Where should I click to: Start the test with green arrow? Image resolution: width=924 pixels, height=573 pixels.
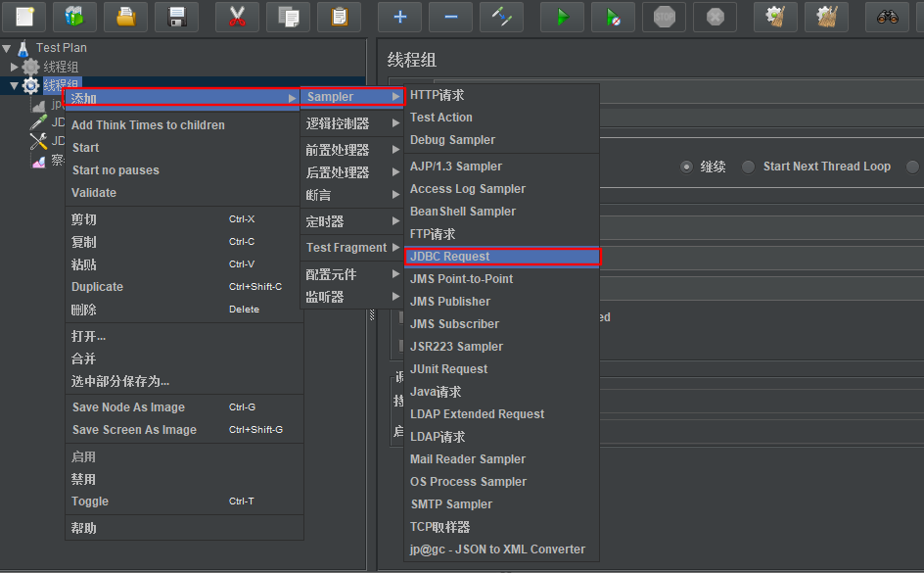[x=563, y=16]
